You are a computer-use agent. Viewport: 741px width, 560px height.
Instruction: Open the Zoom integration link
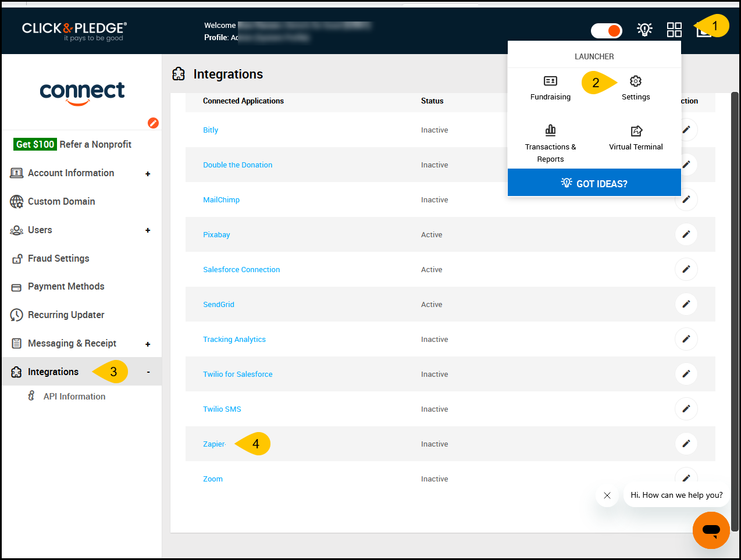[x=213, y=479]
